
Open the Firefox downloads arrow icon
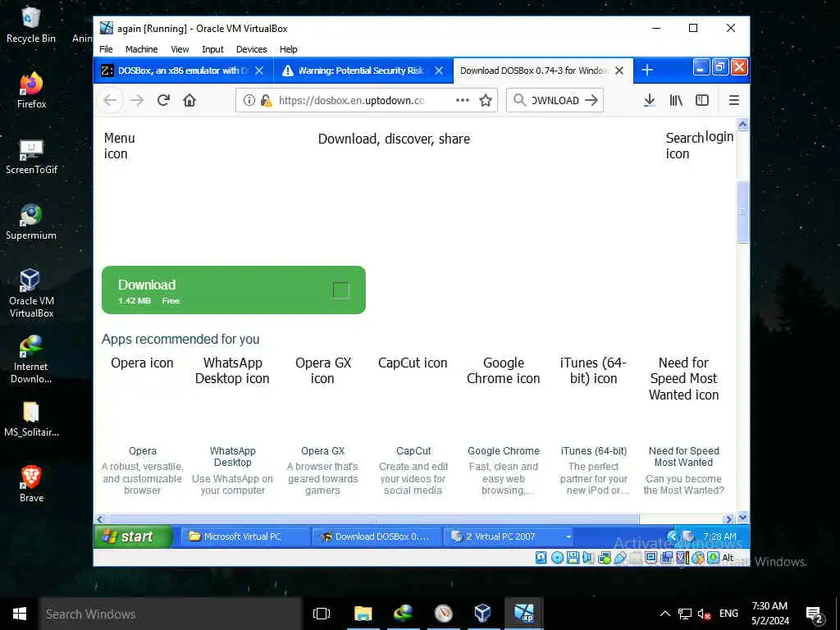click(650, 100)
